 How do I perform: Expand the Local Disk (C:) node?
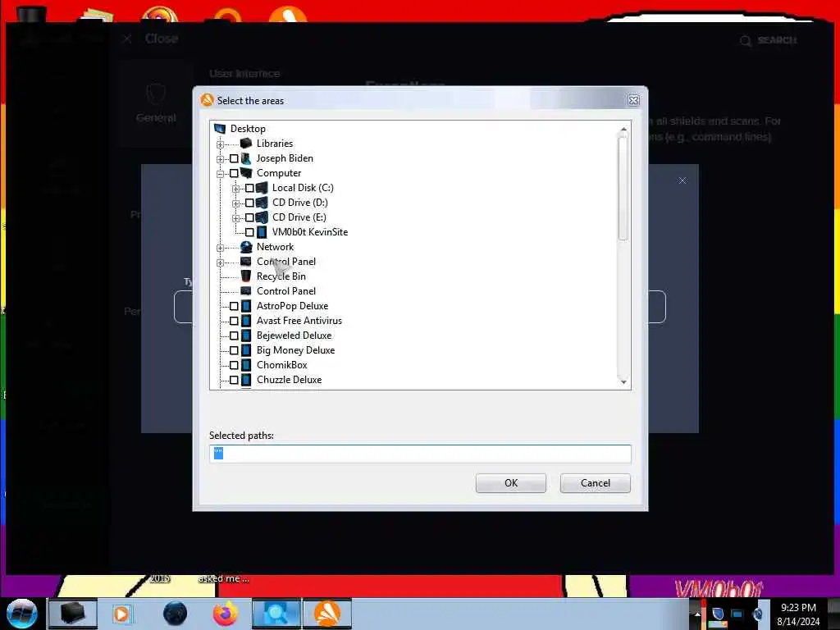[235, 189]
